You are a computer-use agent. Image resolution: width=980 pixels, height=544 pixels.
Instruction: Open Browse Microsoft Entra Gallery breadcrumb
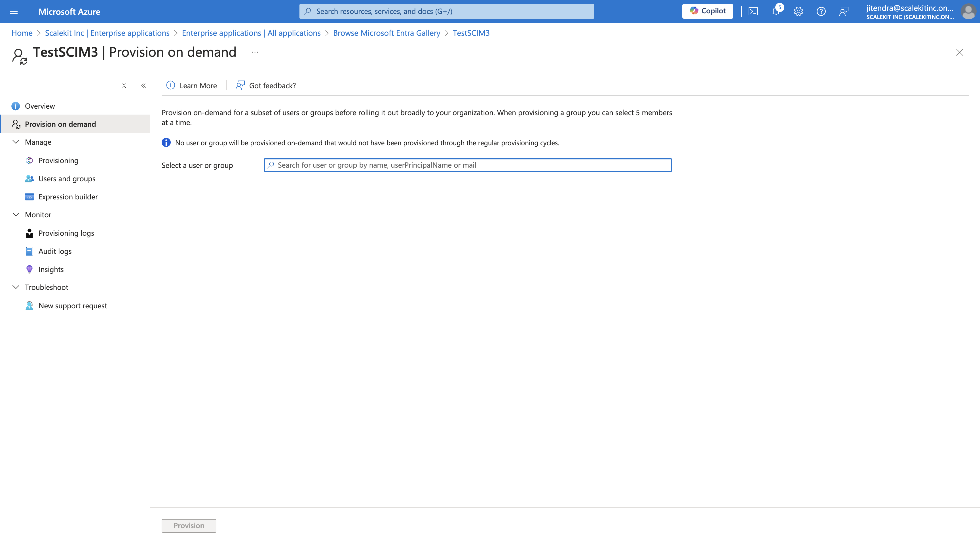386,33
